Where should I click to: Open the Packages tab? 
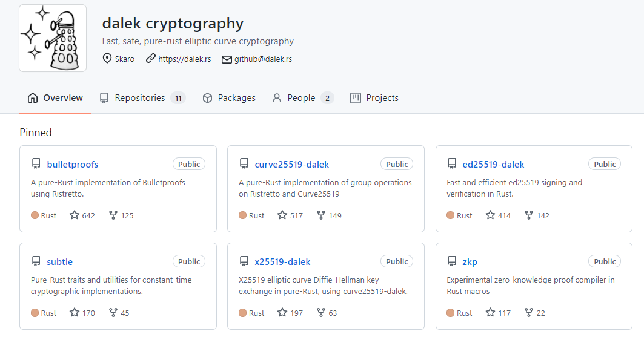[229, 98]
